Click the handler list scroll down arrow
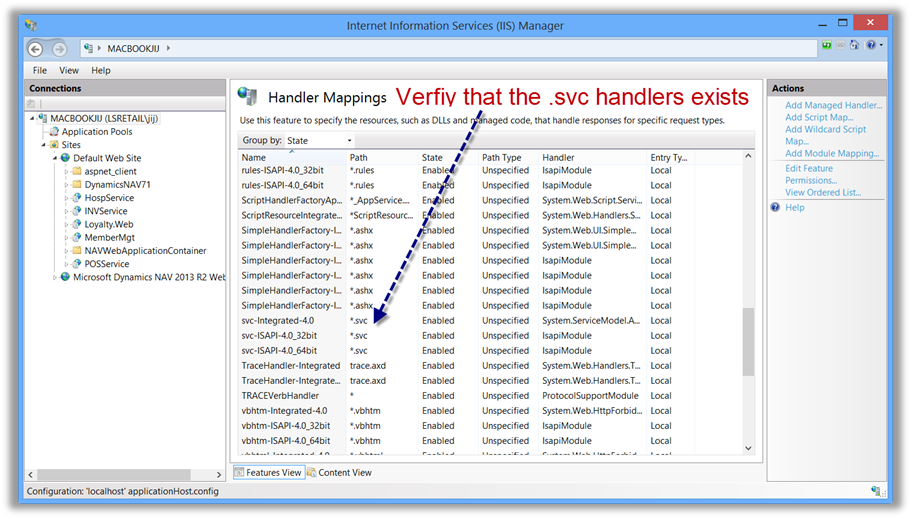The width and height of the screenshot is (912, 519). pyautogui.click(x=748, y=448)
